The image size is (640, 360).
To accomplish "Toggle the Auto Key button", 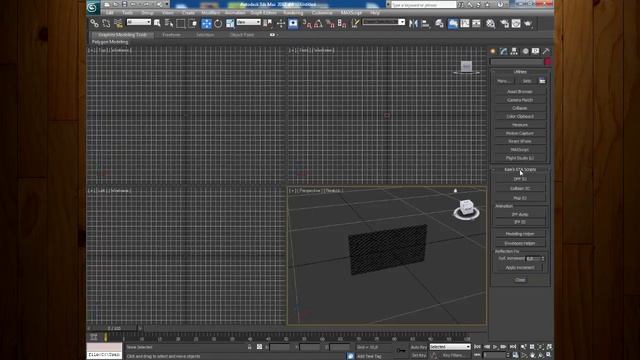I will [x=418, y=347].
